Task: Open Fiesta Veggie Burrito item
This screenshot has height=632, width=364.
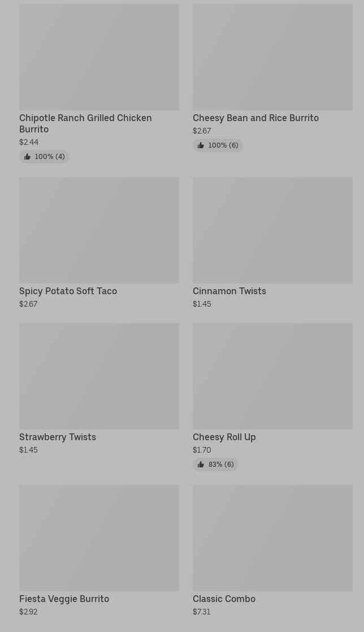Action: 64,599
